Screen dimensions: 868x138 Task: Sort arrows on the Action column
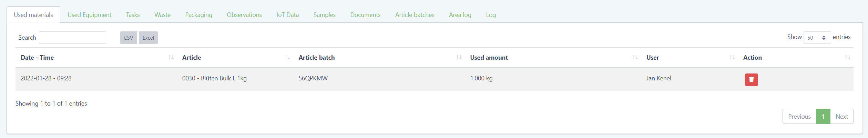(x=847, y=58)
